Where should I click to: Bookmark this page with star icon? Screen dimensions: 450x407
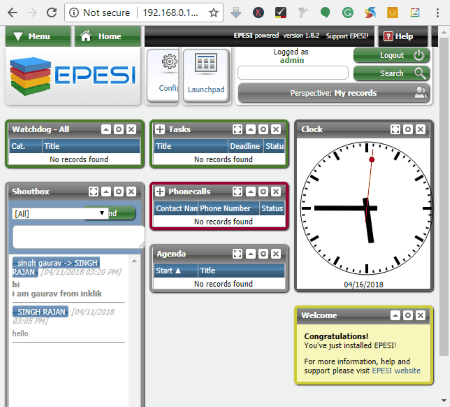214,13
